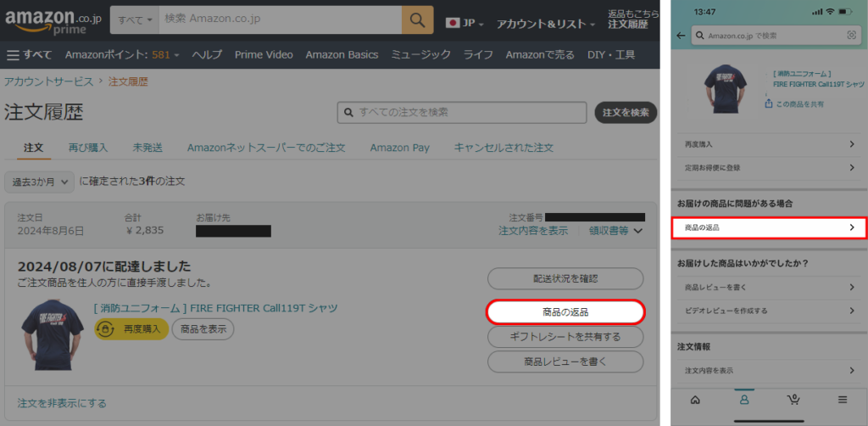This screenshot has width=868, height=426.
Task: Open the JP language flag selector
Action: pos(465,23)
